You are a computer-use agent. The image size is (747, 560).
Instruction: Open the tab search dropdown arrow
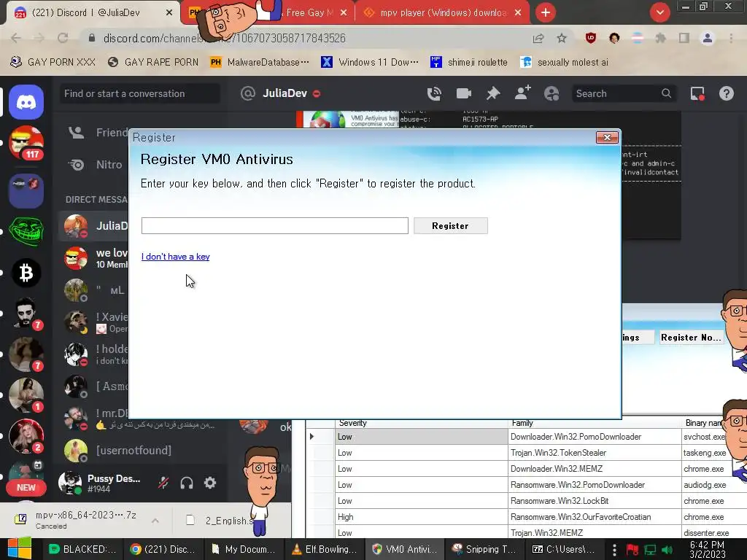[660, 12]
